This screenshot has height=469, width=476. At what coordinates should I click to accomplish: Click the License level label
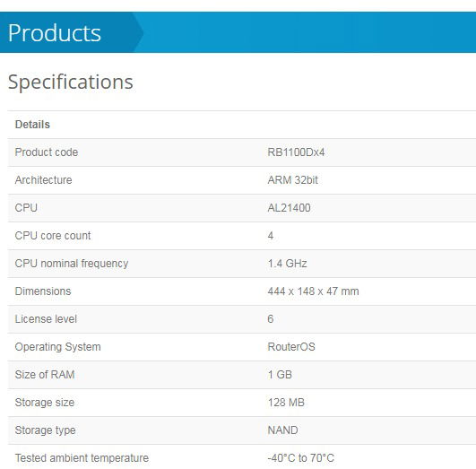pyautogui.click(x=46, y=319)
